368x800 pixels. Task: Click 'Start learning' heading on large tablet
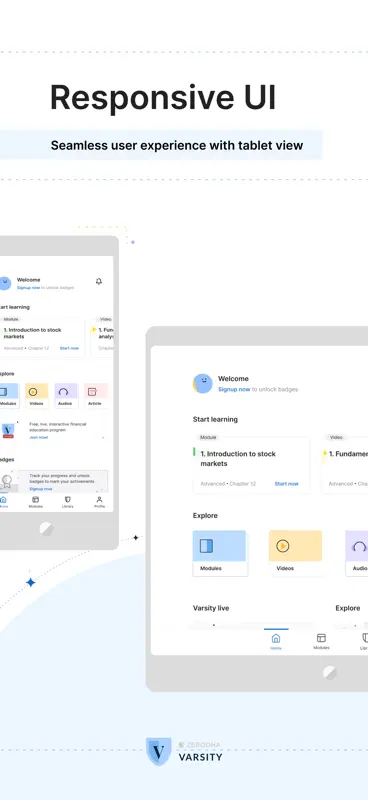point(215,419)
